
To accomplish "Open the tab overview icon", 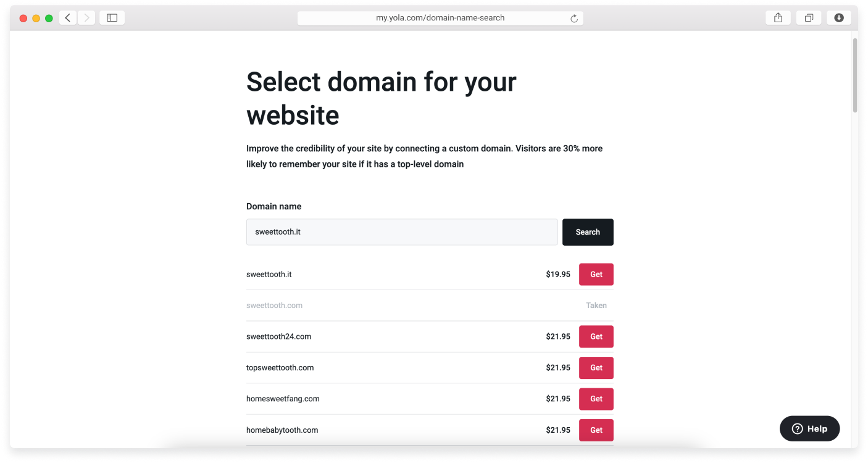I will pos(809,17).
